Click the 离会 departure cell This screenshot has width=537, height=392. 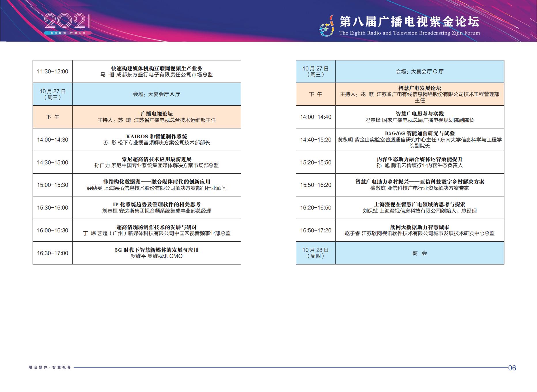[x=420, y=253]
